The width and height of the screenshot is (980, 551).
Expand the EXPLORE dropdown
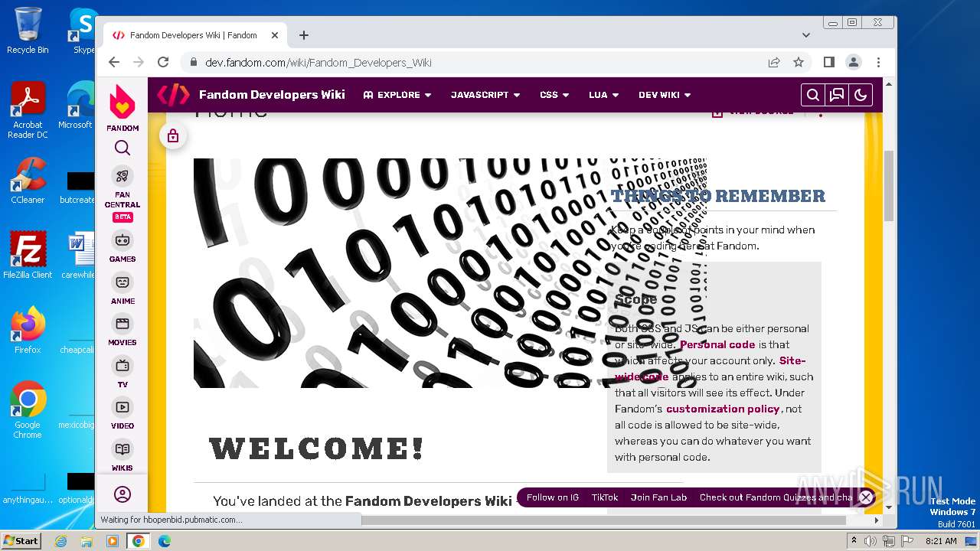pos(397,95)
